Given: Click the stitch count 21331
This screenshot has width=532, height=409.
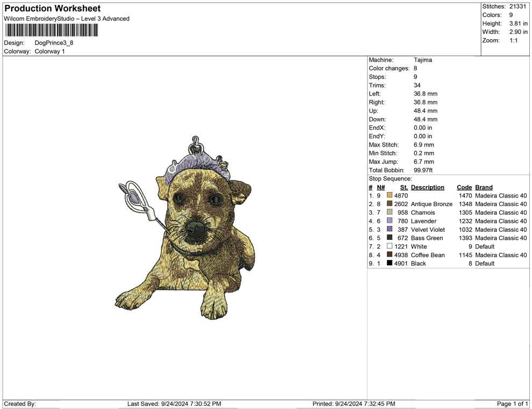Looking at the screenshot, I should 517,6.
